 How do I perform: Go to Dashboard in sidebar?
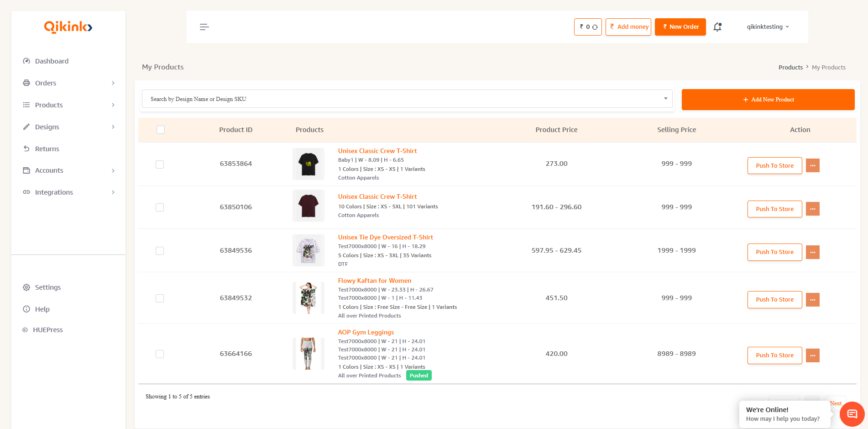(52, 61)
